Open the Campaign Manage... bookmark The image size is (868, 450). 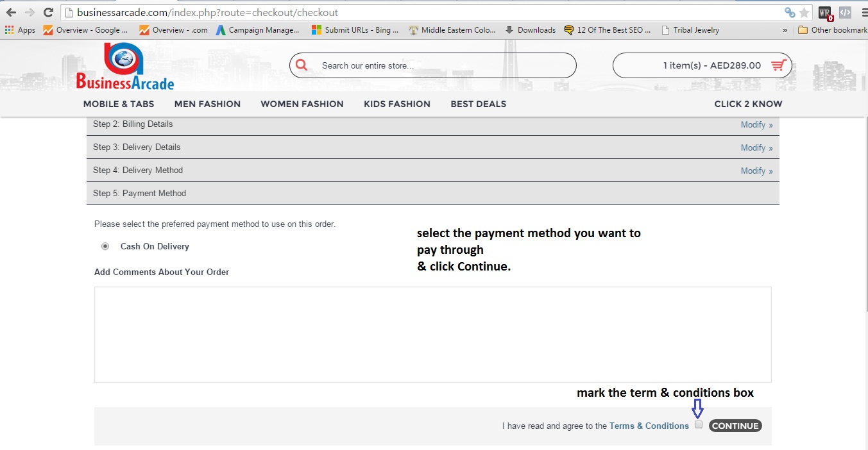point(257,30)
